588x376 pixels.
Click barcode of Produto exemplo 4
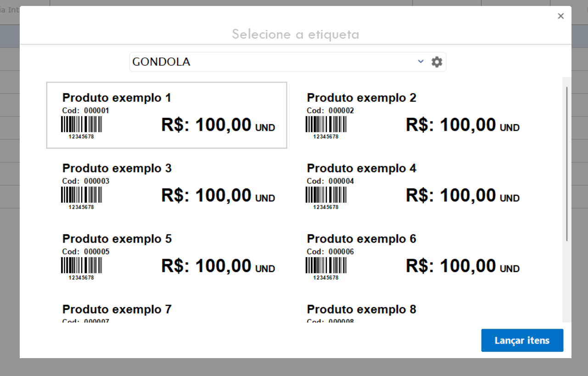click(326, 195)
